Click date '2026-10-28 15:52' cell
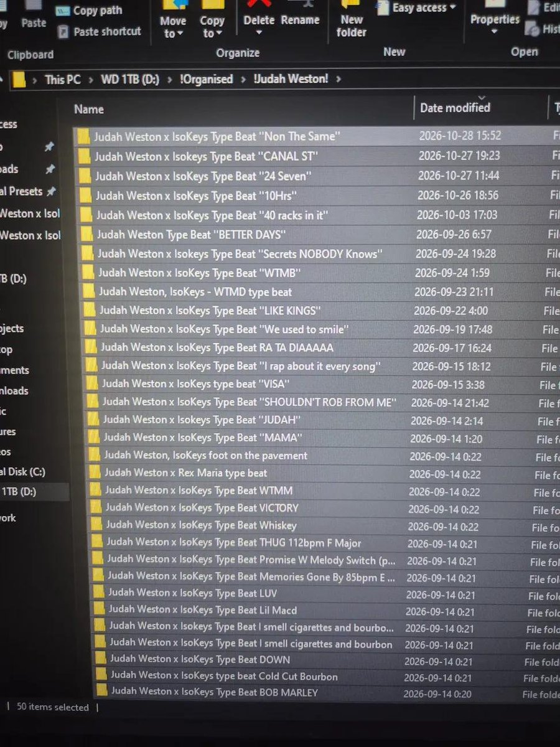Viewport: 560px width, 747px height. click(460, 135)
